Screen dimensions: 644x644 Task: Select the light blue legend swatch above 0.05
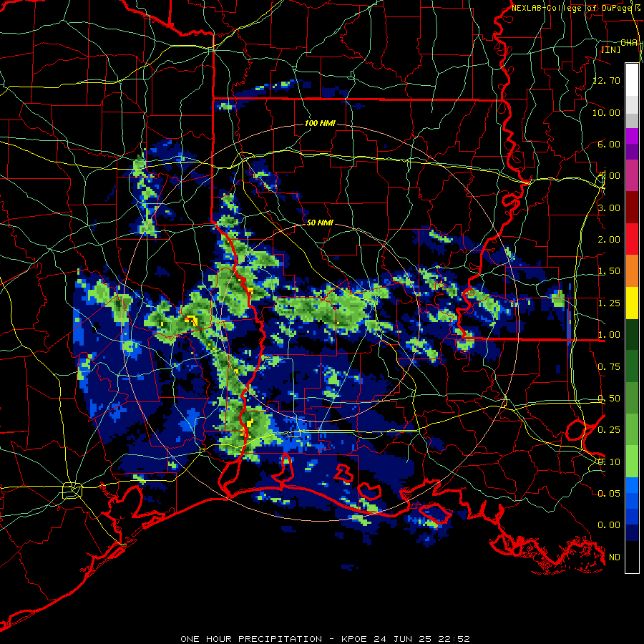tap(632, 485)
